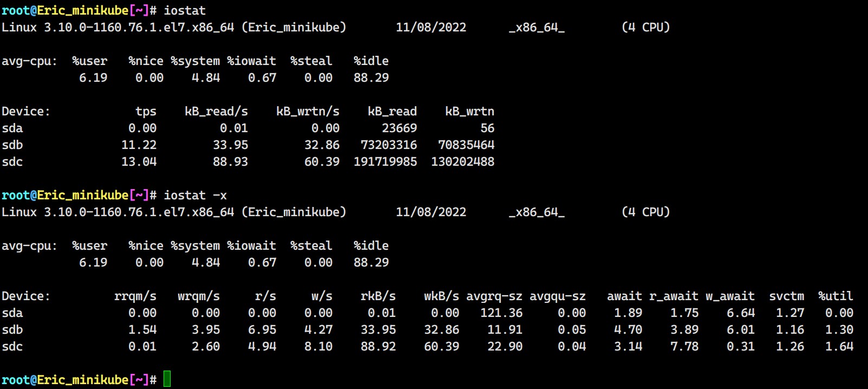The height and width of the screenshot is (389, 868).
Task: Click the "%util" column header
Action: coord(836,296)
